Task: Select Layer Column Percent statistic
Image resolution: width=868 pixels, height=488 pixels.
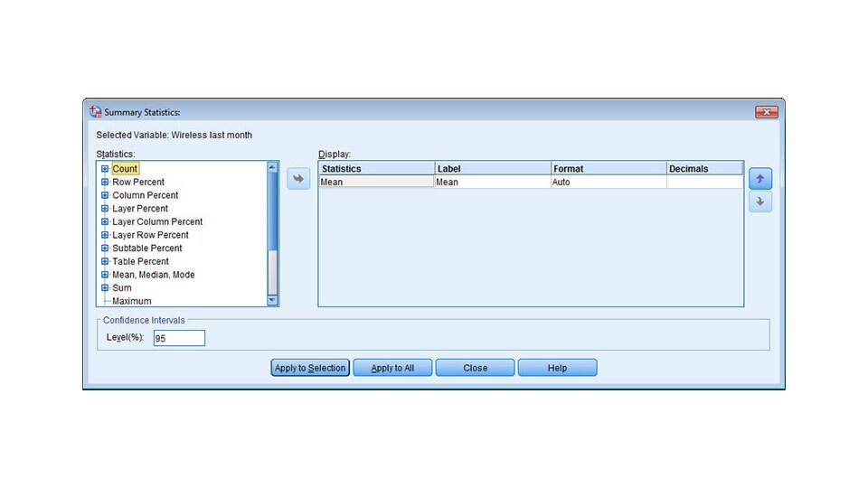Action: pyautogui.click(x=157, y=222)
